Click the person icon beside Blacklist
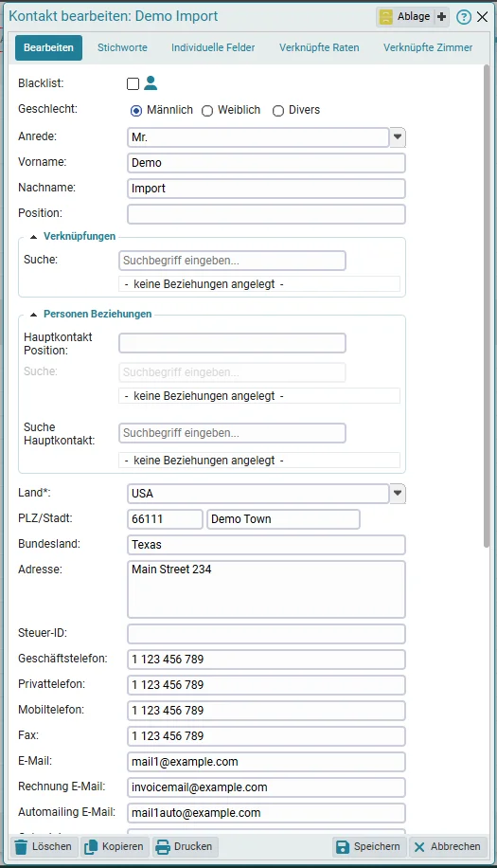This screenshot has width=497, height=868. [151, 83]
